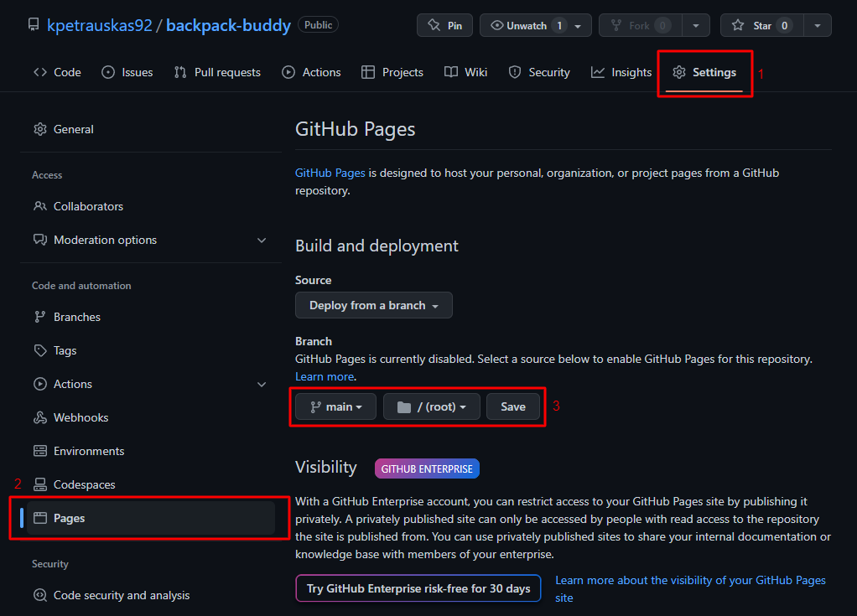Image resolution: width=857 pixels, height=616 pixels.
Task: Click the Security shield icon
Action: click(x=514, y=72)
